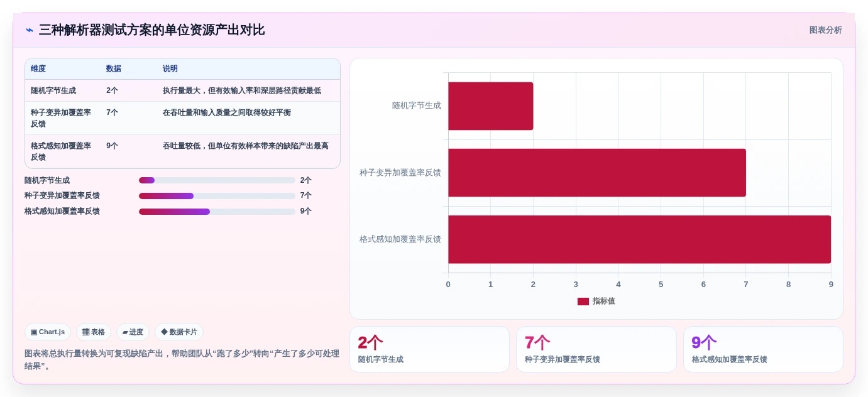Click 随机字节生成 y-axis label in chart
868x397 pixels.
[417, 106]
